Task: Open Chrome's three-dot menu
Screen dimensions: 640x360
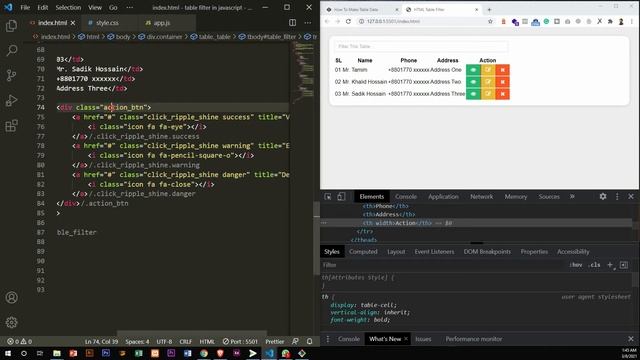Action: (x=632, y=21)
